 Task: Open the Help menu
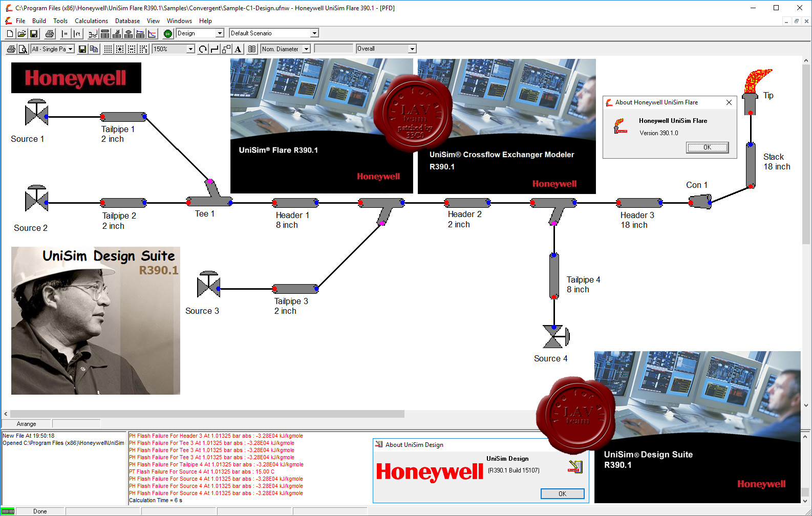point(205,21)
